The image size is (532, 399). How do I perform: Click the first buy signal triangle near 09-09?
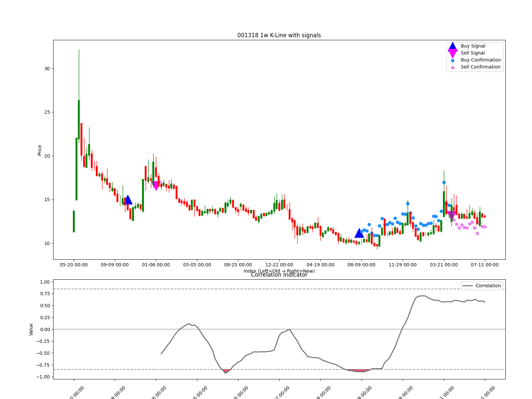click(128, 200)
